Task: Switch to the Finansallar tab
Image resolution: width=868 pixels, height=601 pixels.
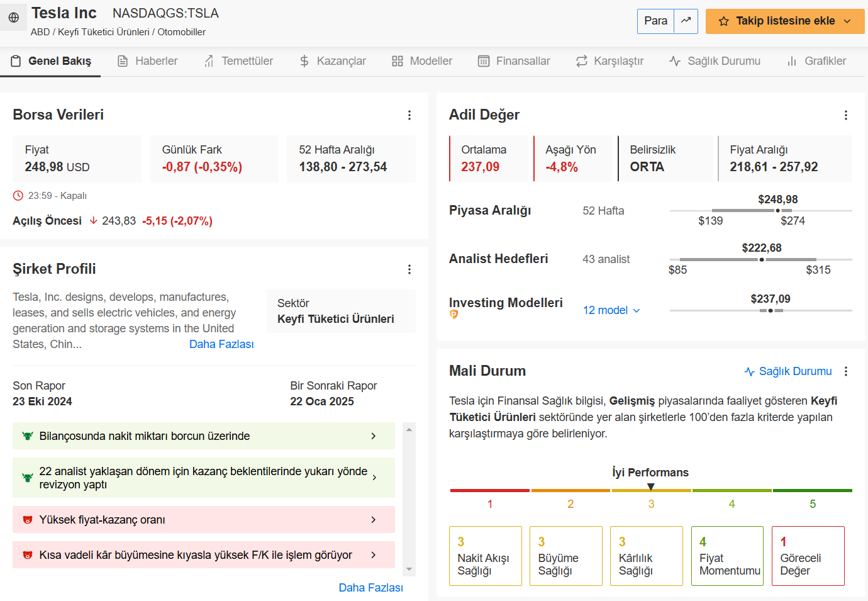Action: point(514,61)
